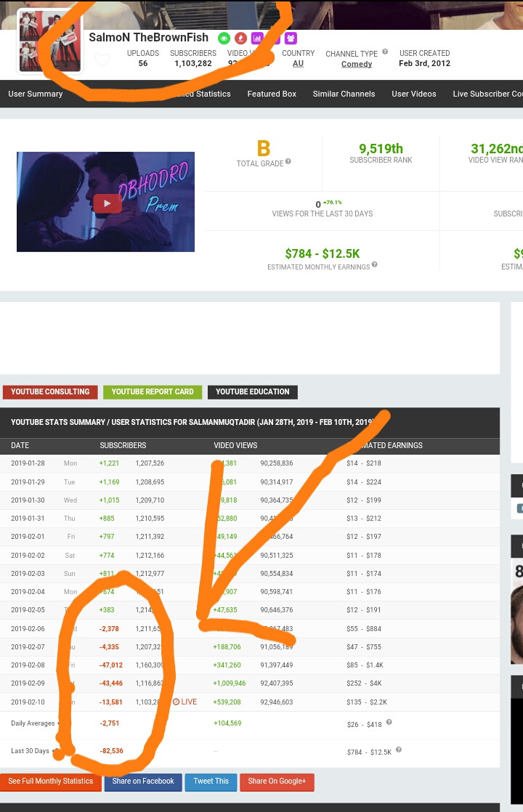
Task: Open the Detailed Statistics tab
Action: 199,94
